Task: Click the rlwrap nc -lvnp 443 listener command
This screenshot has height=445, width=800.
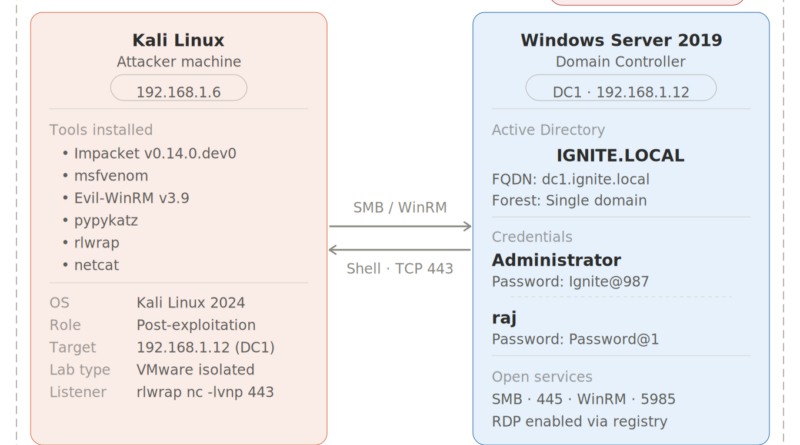Action: [x=205, y=392]
